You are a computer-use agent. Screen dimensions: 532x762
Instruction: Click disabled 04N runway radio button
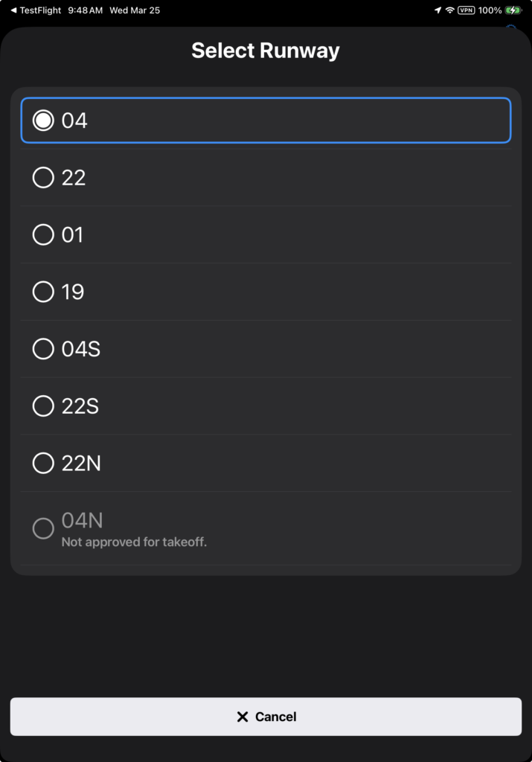(x=43, y=528)
